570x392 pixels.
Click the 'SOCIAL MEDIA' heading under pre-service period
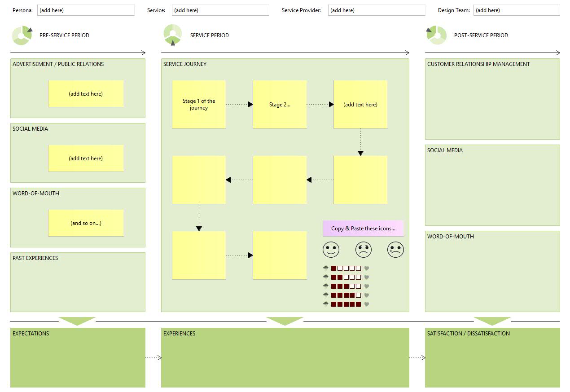(x=30, y=129)
